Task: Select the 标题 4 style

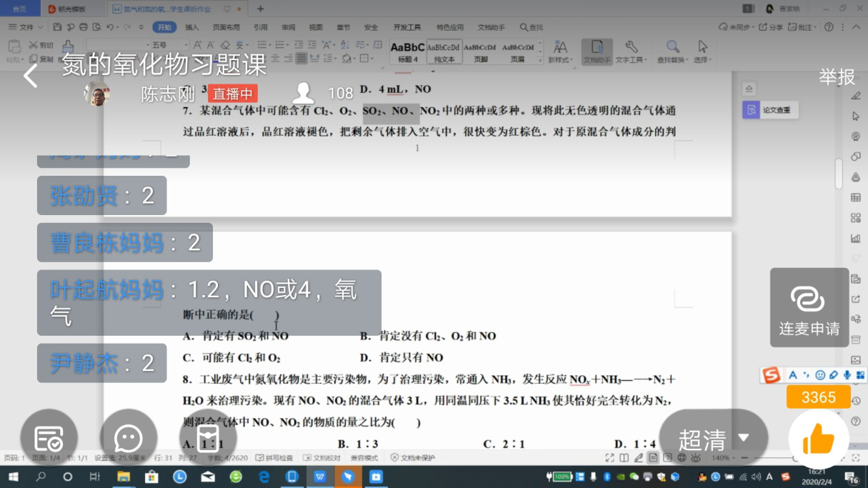Action: [x=408, y=51]
